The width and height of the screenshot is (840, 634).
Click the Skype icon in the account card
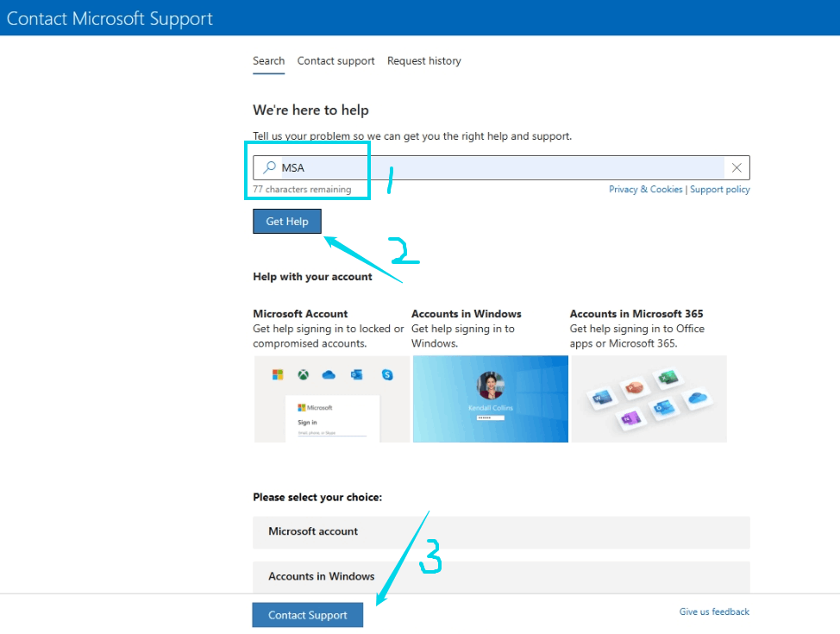point(388,374)
